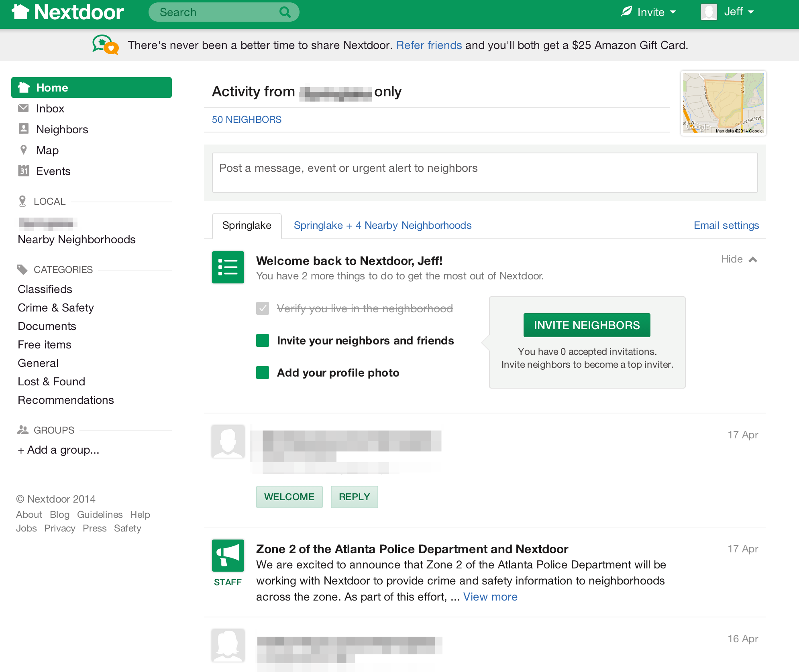
Task: Open the Guidelines footer link
Action: [100, 515]
